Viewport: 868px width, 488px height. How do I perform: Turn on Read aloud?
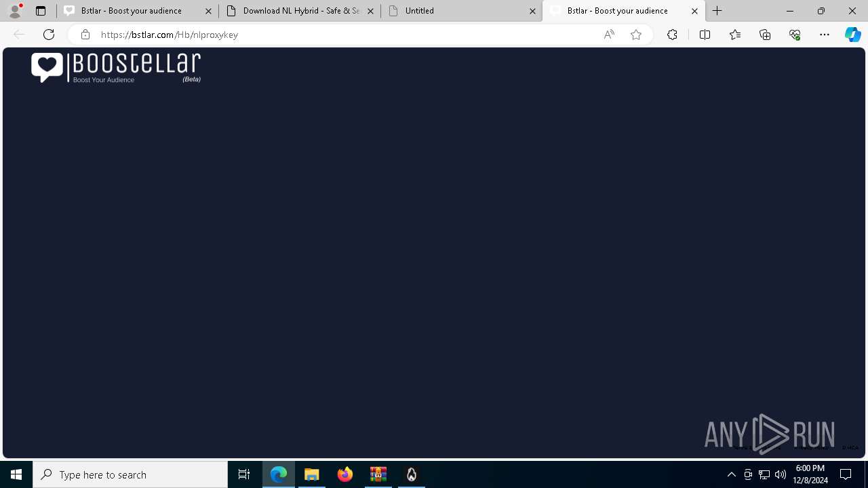609,35
